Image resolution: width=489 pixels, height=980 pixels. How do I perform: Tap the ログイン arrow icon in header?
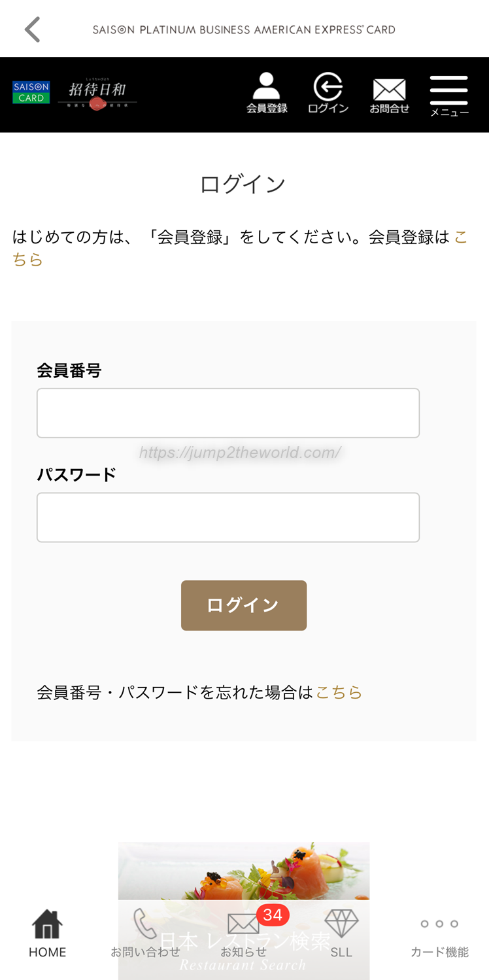tap(328, 94)
